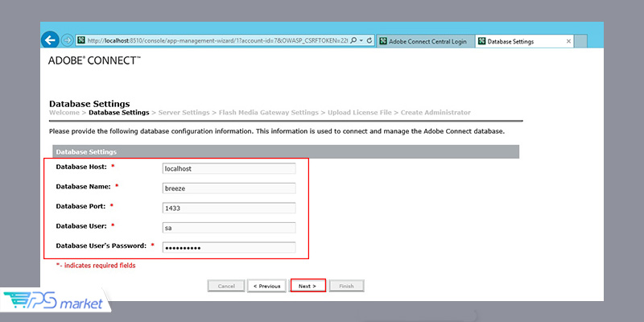644x322 pixels.
Task: Focus the Database Name field
Action: tap(229, 188)
